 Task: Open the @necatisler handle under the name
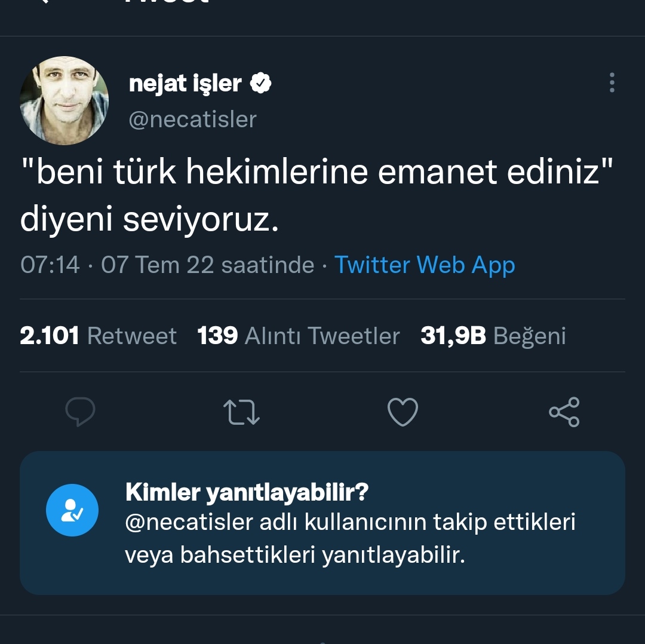tap(192, 119)
